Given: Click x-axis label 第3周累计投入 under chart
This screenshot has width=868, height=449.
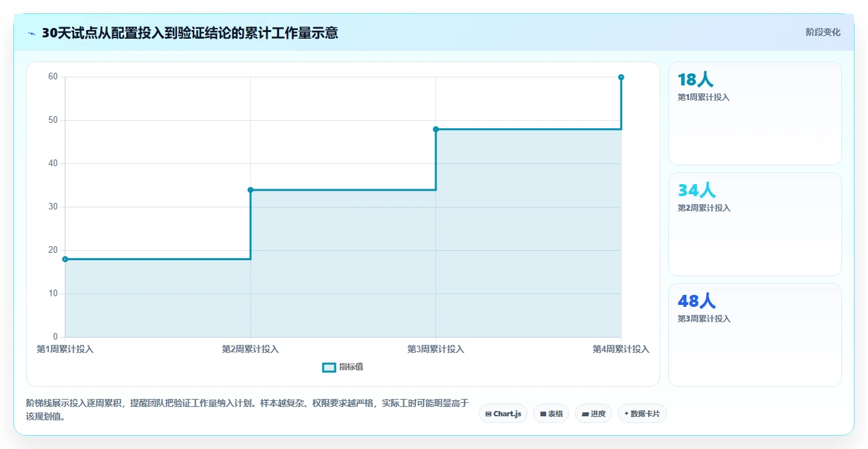Looking at the screenshot, I should point(436,349).
